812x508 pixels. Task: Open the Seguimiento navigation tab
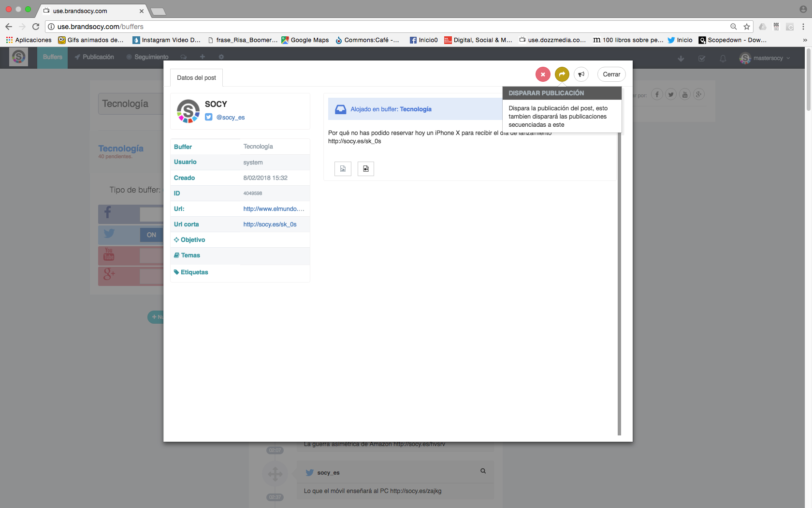tap(147, 57)
